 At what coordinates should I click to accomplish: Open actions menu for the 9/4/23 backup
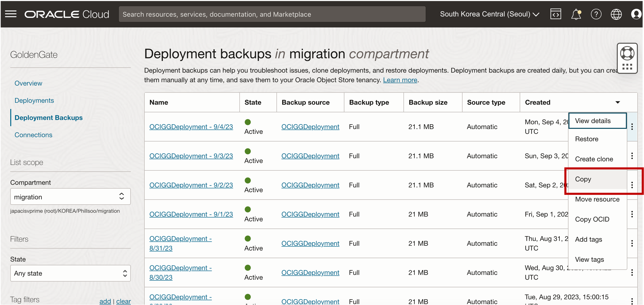(x=632, y=127)
